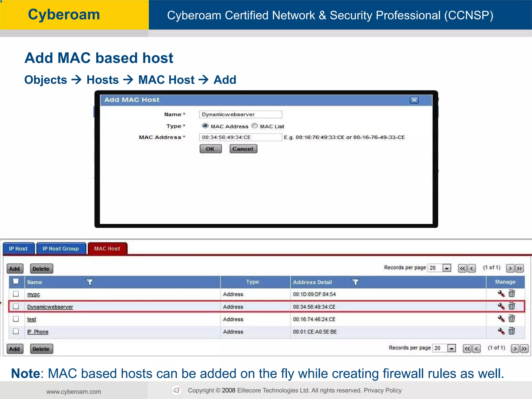The image size is (532, 399).
Task: Click OK in Add MAC Host dialog
Action: pos(210,149)
